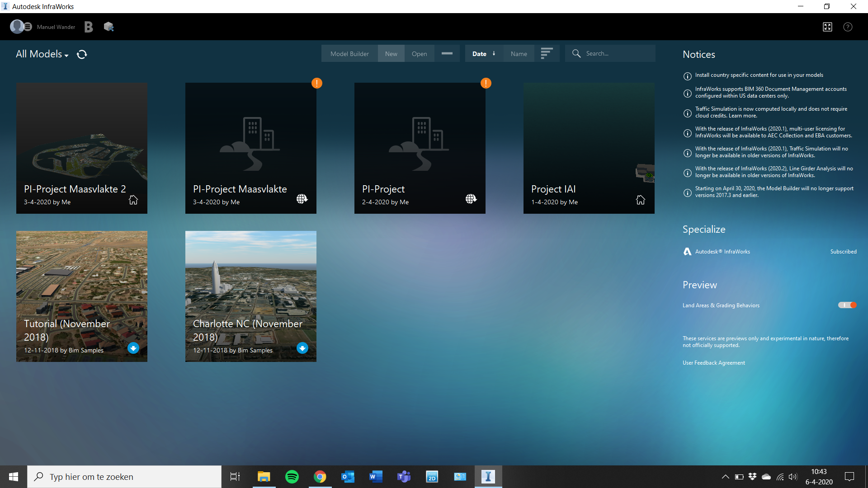868x488 pixels.
Task: Click the home icon on Project IAI
Action: pos(641,199)
